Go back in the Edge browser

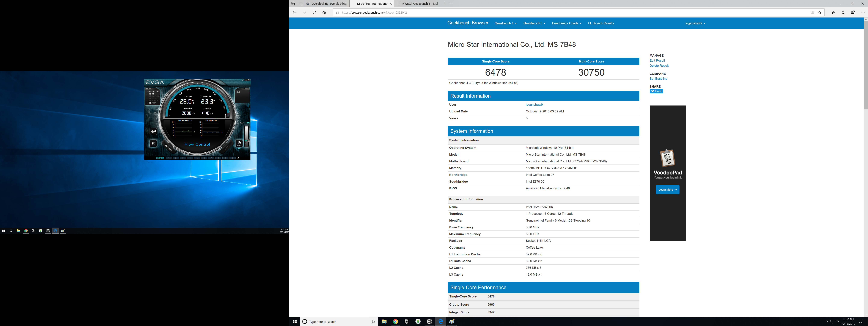[x=294, y=13]
